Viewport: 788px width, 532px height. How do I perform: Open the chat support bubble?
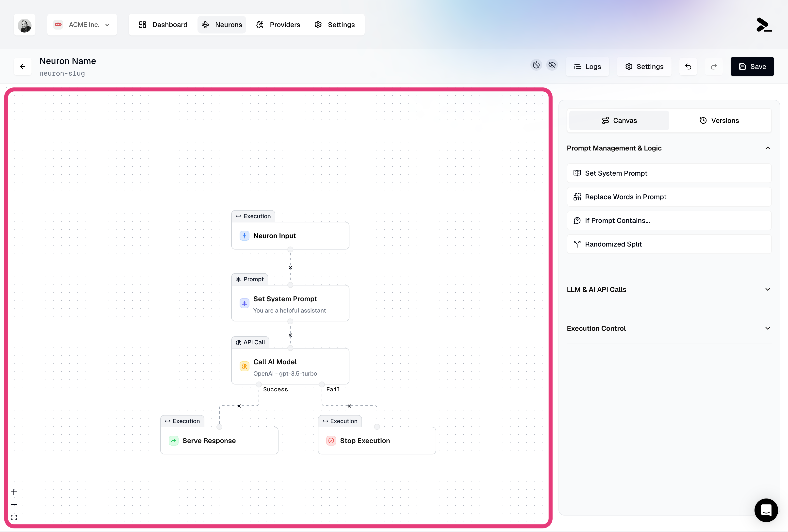coord(766,510)
